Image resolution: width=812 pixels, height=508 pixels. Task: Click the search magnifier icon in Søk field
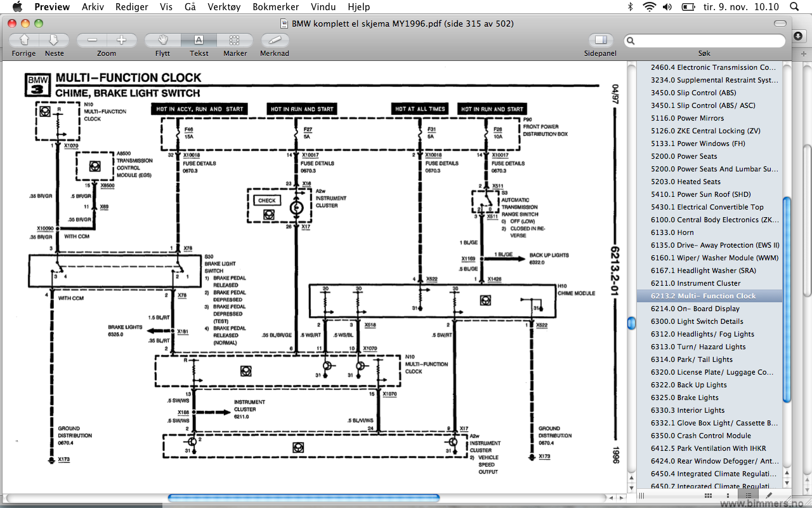coord(631,41)
